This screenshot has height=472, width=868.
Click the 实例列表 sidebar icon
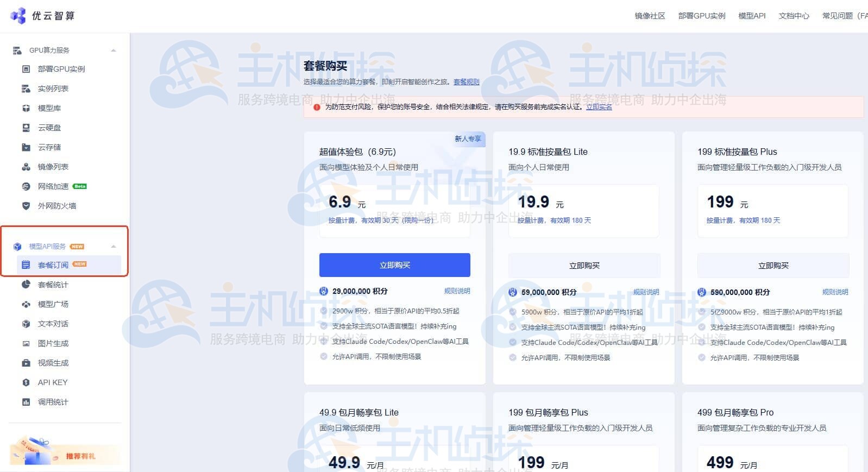pyautogui.click(x=26, y=89)
